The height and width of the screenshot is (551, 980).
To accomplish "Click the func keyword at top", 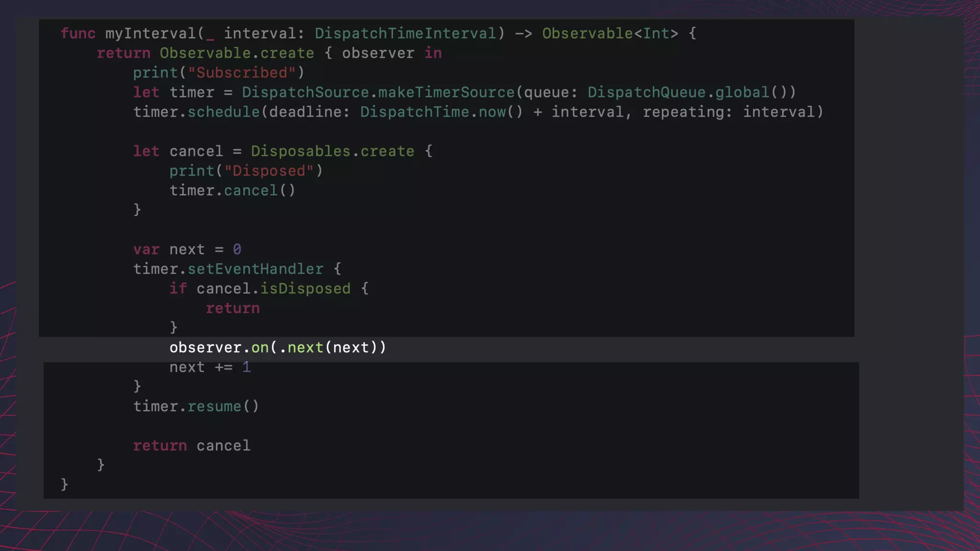I will click(78, 33).
